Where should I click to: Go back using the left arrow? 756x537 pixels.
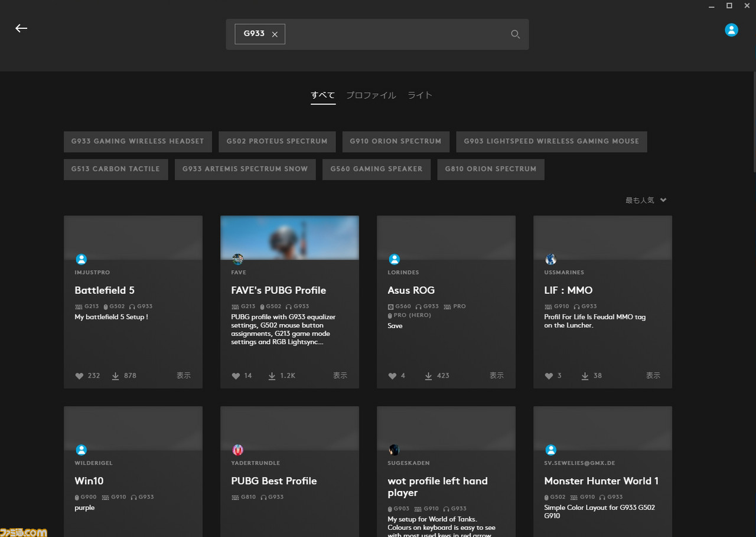pos(21,28)
